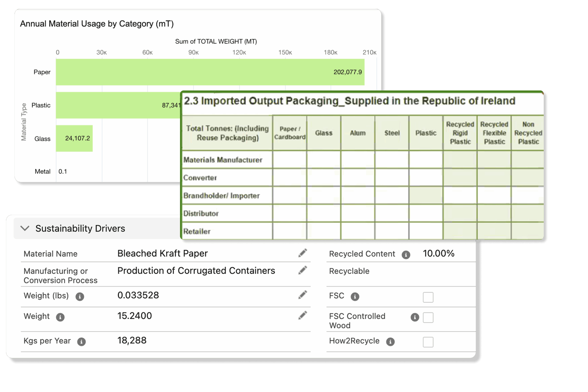View the FSC Controlled Wood info icon
This screenshot has height=392, width=588.
click(x=415, y=318)
